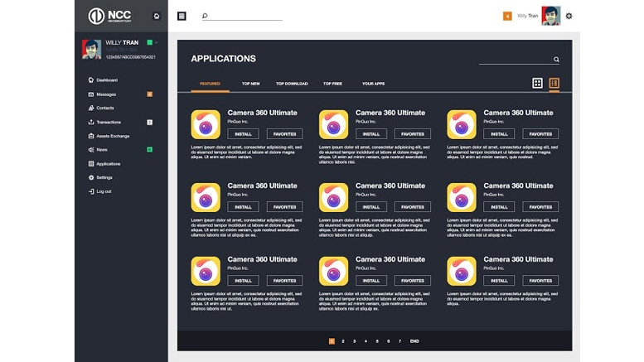Image resolution: width=644 pixels, height=362 pixels.
Task: Expand the dropdown chevron next to Willy Tran
Action: [156, 42]
